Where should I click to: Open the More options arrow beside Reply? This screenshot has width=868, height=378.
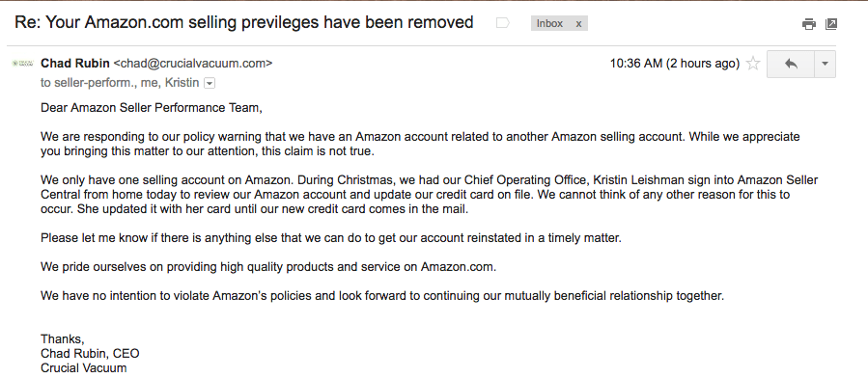point(825,64)
